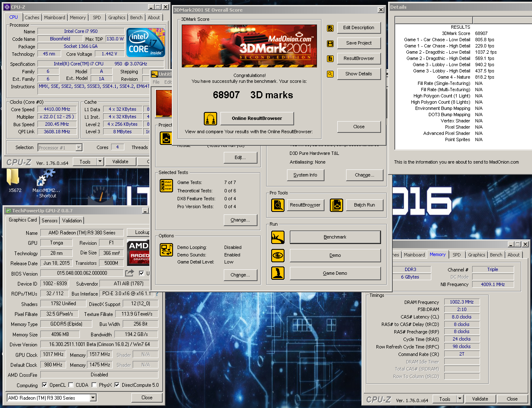Click the Show Details button
This screenshot has height=408, width=532.
point(359,74)
